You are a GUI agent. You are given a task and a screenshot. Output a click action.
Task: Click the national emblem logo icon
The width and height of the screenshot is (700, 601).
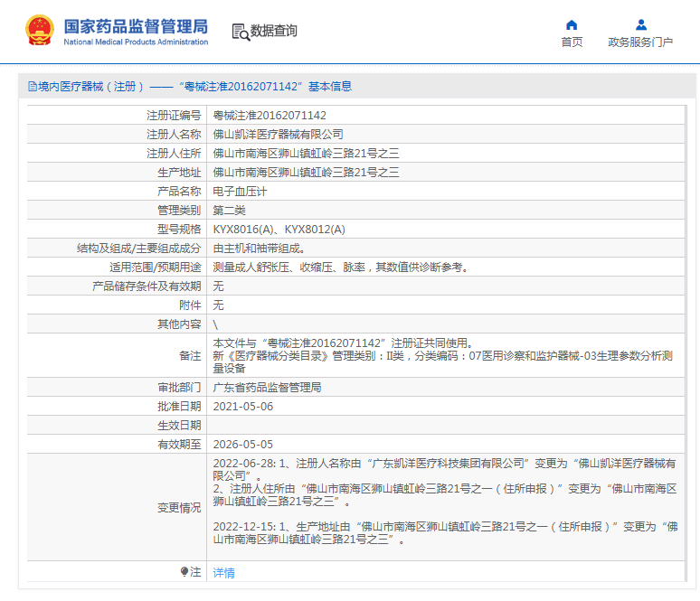pos(40,31)
